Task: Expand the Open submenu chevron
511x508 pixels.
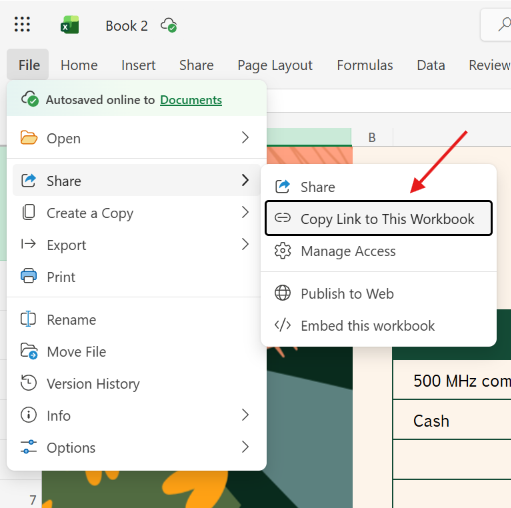Action: (245, 137)
